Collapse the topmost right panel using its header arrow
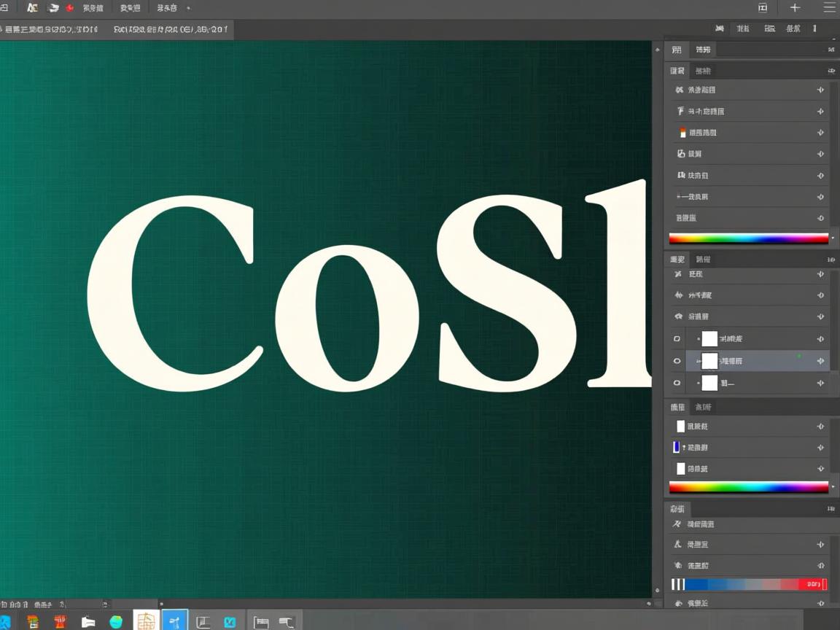 831,50
